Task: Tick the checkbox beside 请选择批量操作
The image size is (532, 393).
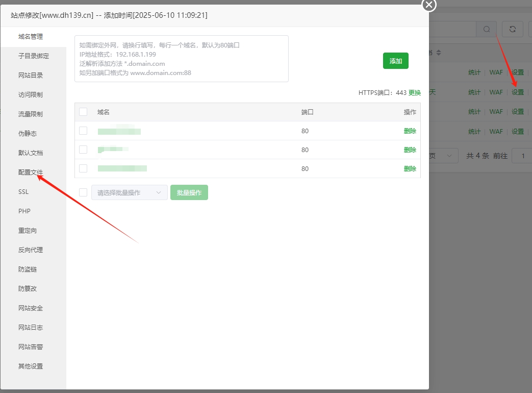Action: pos(83,192)
